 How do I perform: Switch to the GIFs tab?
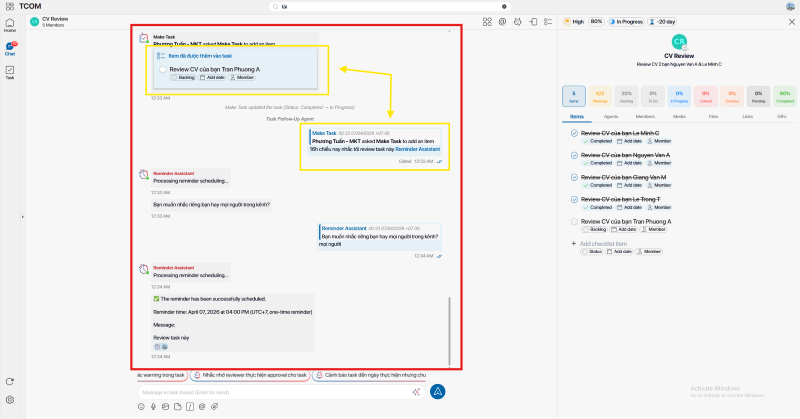pyautogui.click(x=782, y=117)
